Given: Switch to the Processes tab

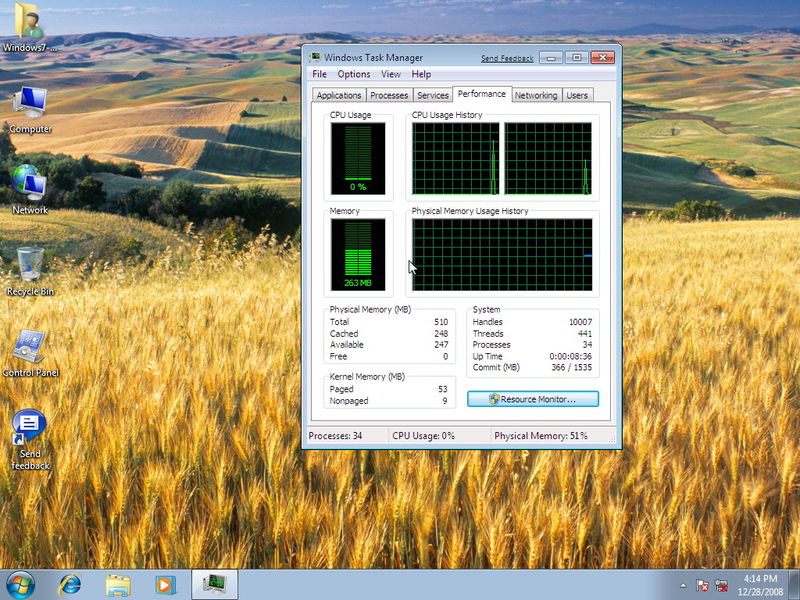Looking at the screenshot, I should [389, 95].
